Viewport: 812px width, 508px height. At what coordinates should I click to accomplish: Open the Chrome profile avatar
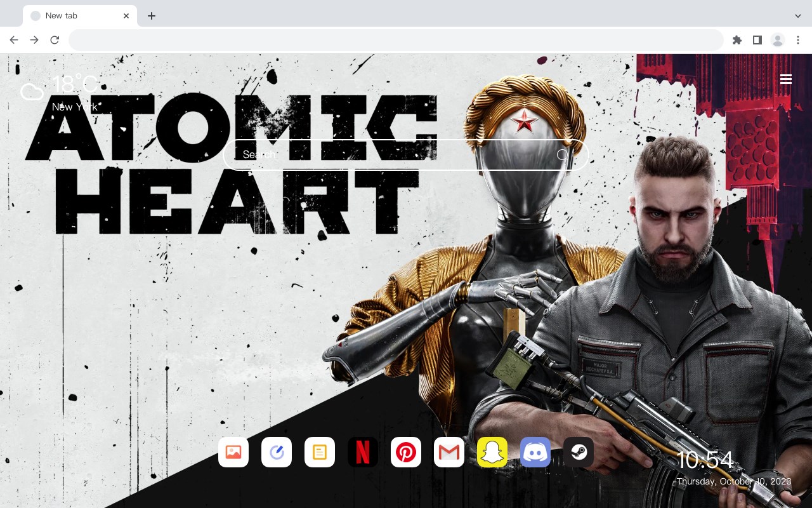click(x=778, y=40)
